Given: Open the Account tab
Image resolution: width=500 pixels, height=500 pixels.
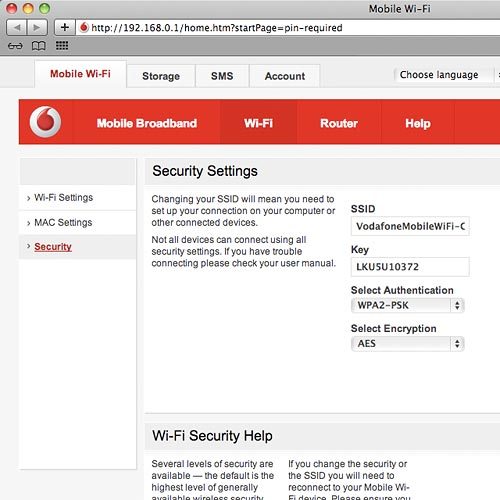Looking at the screenshot, I should point(285,76).
